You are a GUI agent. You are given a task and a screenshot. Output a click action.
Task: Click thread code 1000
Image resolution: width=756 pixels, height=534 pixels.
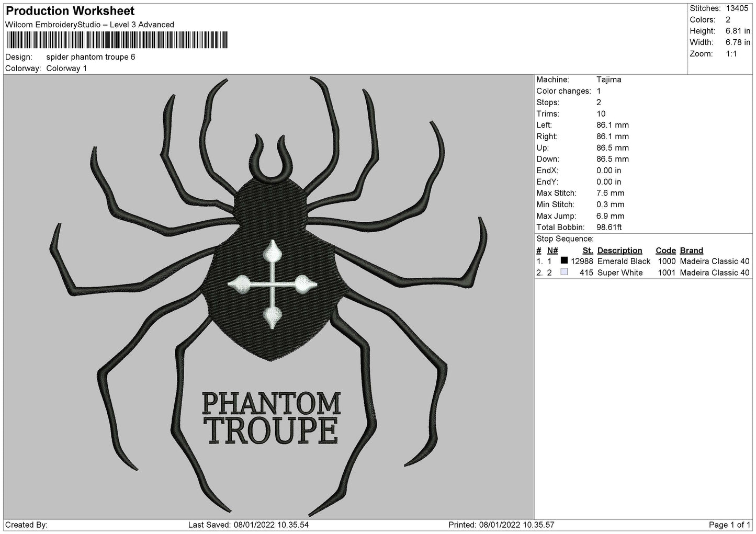667,262
